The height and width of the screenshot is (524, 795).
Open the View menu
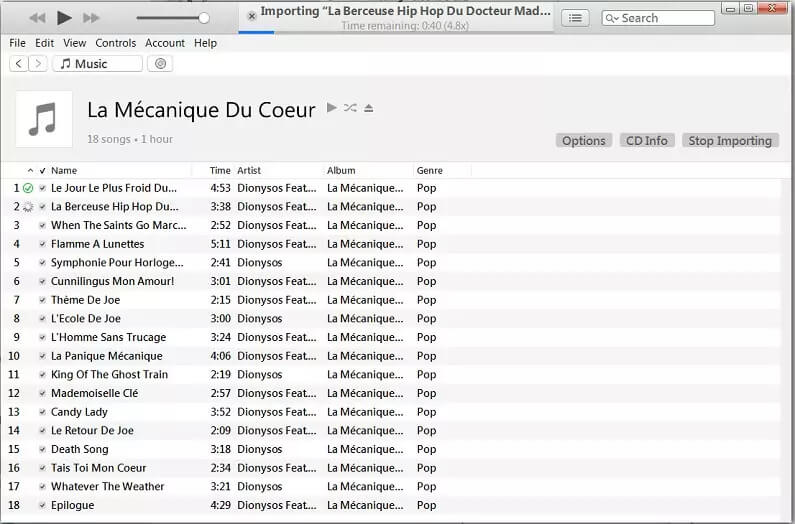tap(75, 43)
